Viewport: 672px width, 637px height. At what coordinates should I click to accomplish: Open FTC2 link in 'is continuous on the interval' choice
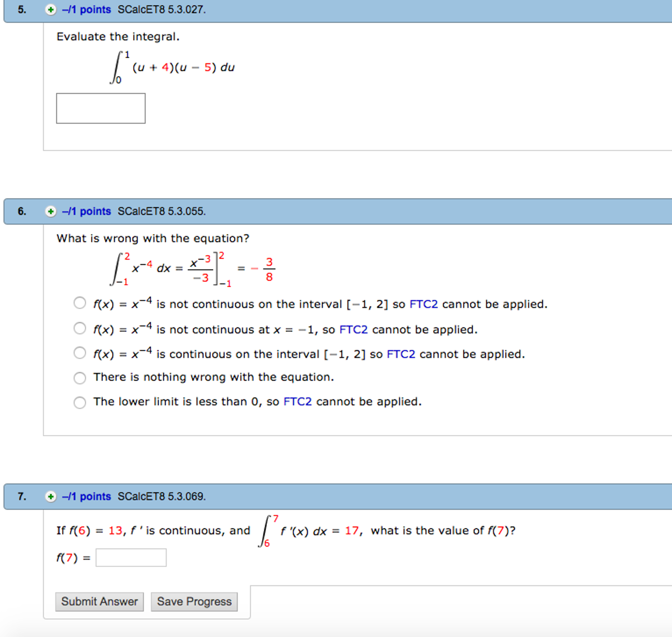click(401, 354)
